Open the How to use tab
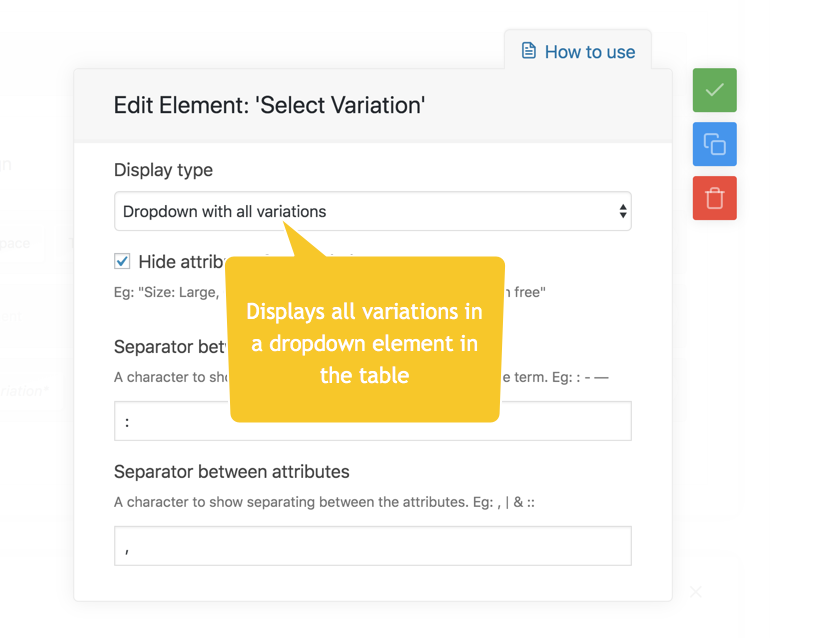This screenshot has width=836, height=638. (578, 51)
